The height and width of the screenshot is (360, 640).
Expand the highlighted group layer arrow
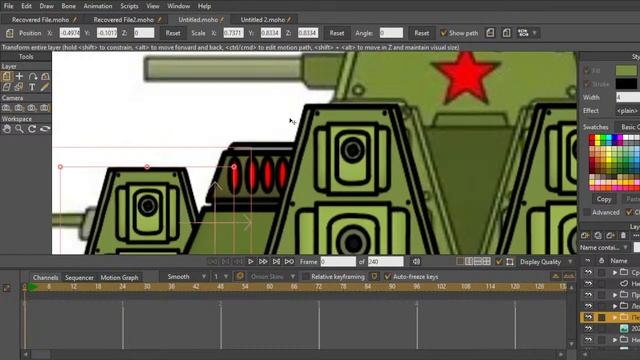click(615, 317)
